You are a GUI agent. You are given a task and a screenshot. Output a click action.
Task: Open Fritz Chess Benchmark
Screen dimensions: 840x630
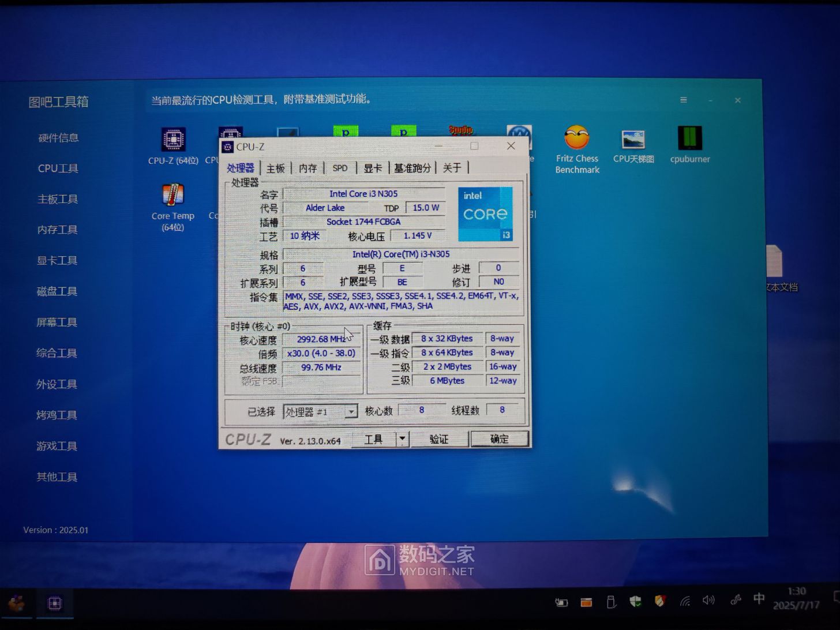pyautogui.click(x=577, y=149)
